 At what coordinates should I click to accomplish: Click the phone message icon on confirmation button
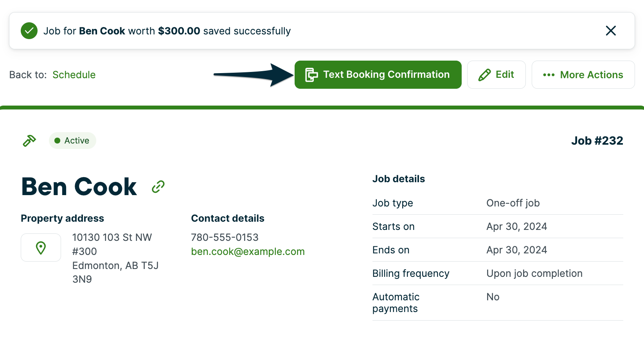point(311,74)
